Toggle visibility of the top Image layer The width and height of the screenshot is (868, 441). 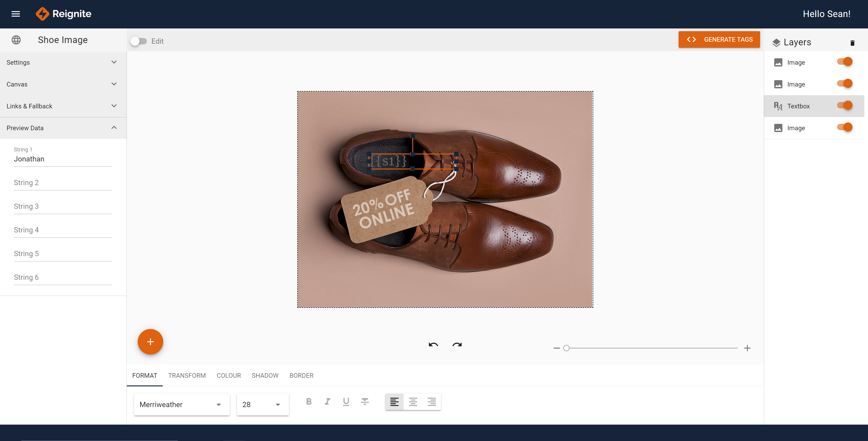(844, 62)
